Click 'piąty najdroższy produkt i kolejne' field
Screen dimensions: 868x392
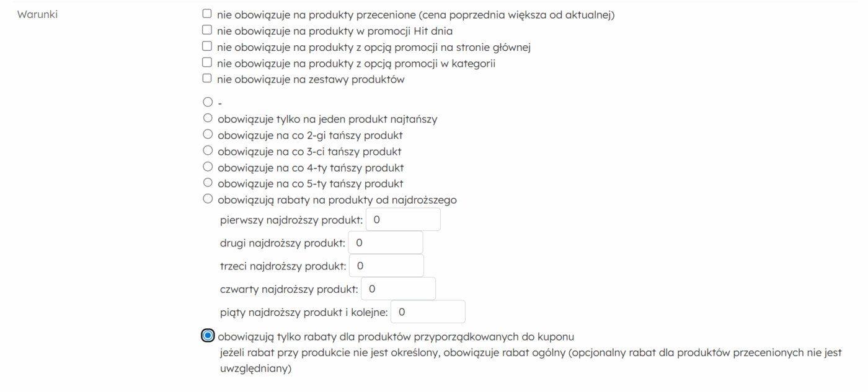coord(428,312)
